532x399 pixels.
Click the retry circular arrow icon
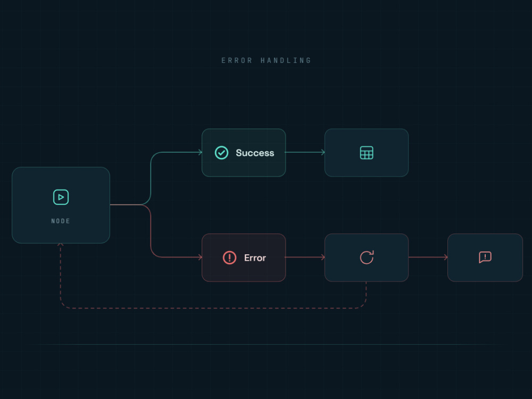367,257
